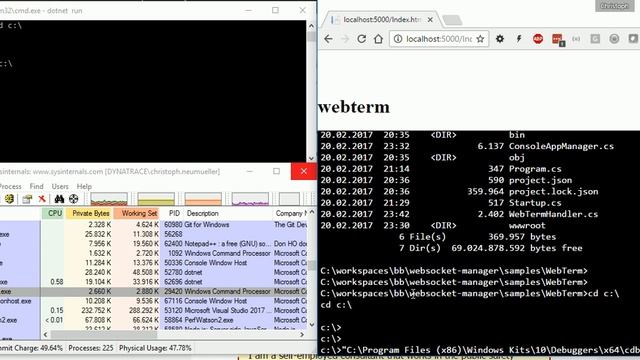Open the Help menu in Process Explorer
This screenshot has height=360, width=640.
[x=84, y=186]
